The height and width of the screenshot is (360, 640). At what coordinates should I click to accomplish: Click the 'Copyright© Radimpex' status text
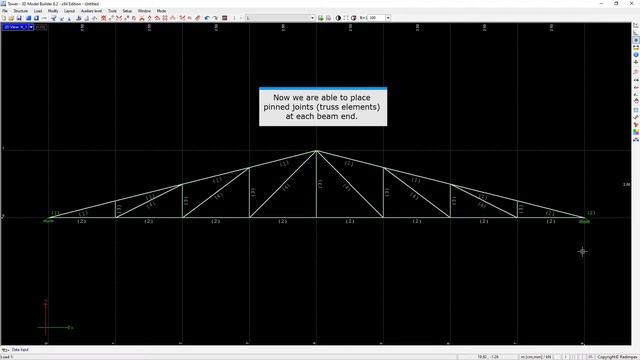click(618, 357)
